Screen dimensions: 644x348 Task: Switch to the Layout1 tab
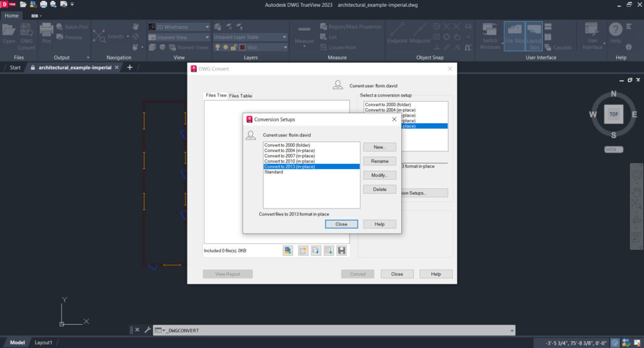[x=43, y=342]
